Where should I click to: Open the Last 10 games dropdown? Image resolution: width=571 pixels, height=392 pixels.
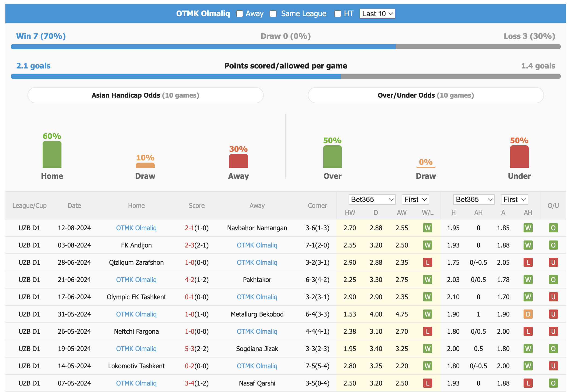click(377, 14)
